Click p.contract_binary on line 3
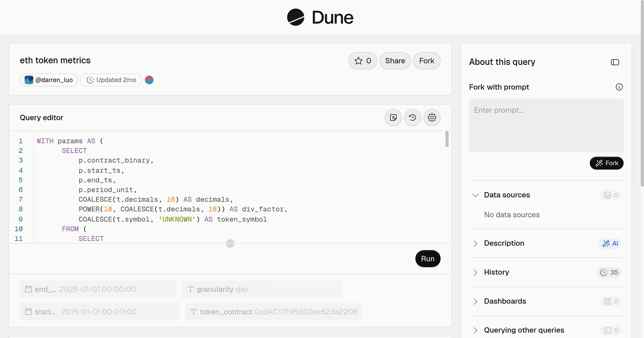Viewport: 644px width, 338px height. [114, 160]
